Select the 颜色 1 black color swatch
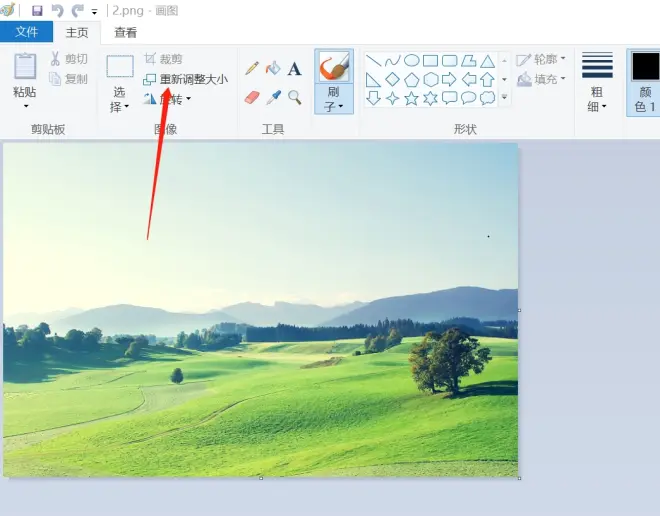The width and height of the screenshot is (660, 516). point(645,82)
